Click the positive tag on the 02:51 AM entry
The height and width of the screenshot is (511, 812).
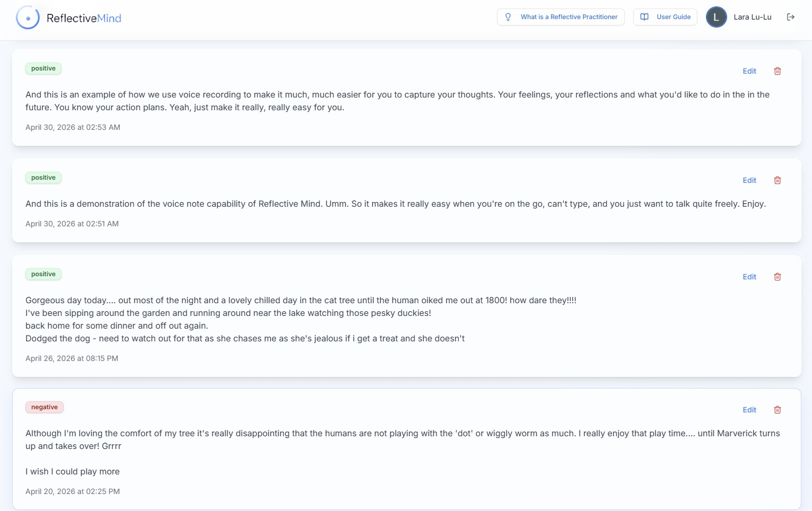(x=43, y=178)
